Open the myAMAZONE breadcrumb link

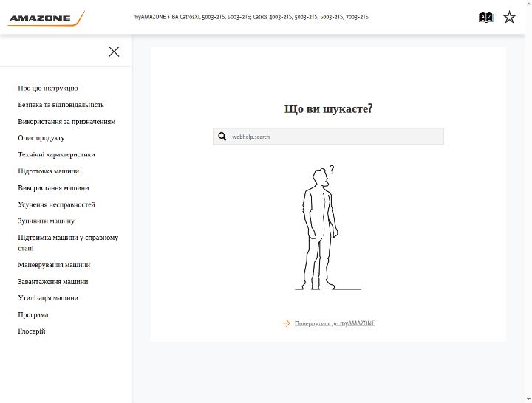(149, 17)
